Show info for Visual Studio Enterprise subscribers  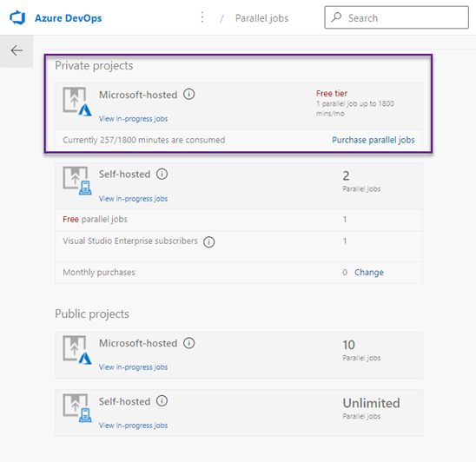pyautogui.click(x=208, y=242)
